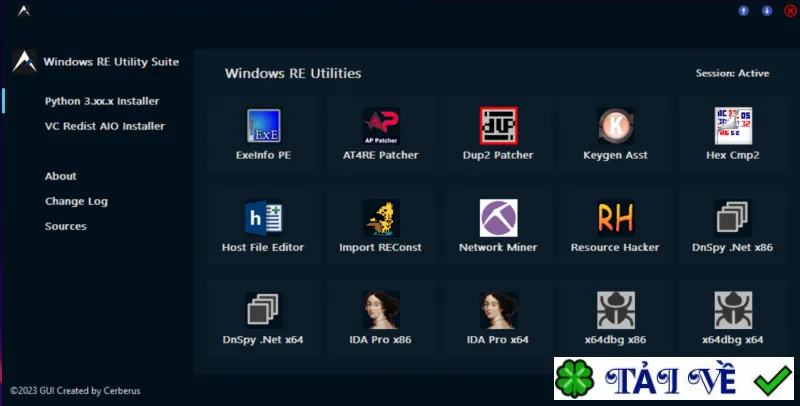Select VC Redist AIO Installer in the sidebar
The height and width of the screenshot is (406, 800).
[x=105, y=126]
